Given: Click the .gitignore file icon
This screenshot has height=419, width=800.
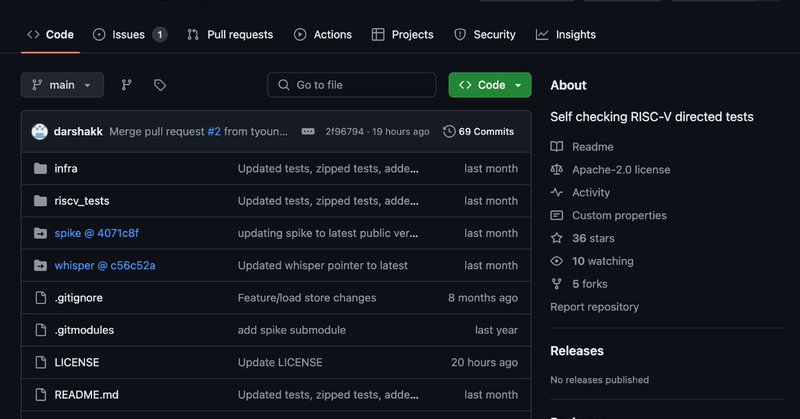Looking at the screenshot, I should click(40, 298).
